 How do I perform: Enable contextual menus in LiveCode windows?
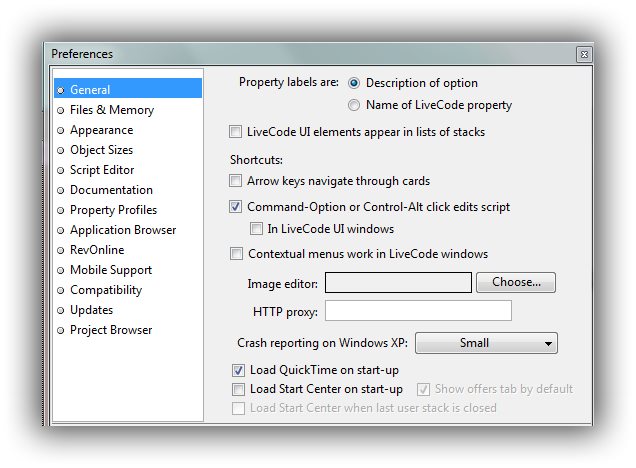coord(236,254)
